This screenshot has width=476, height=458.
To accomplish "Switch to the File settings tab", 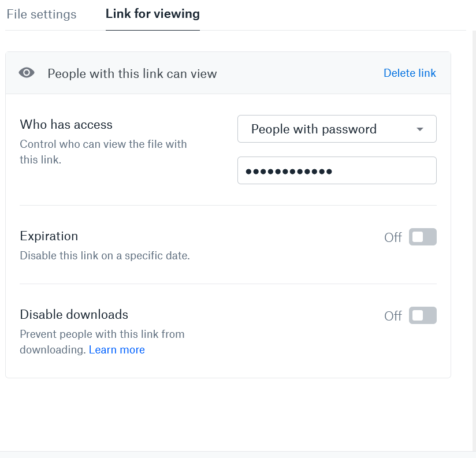I will (x=42, y=14).
